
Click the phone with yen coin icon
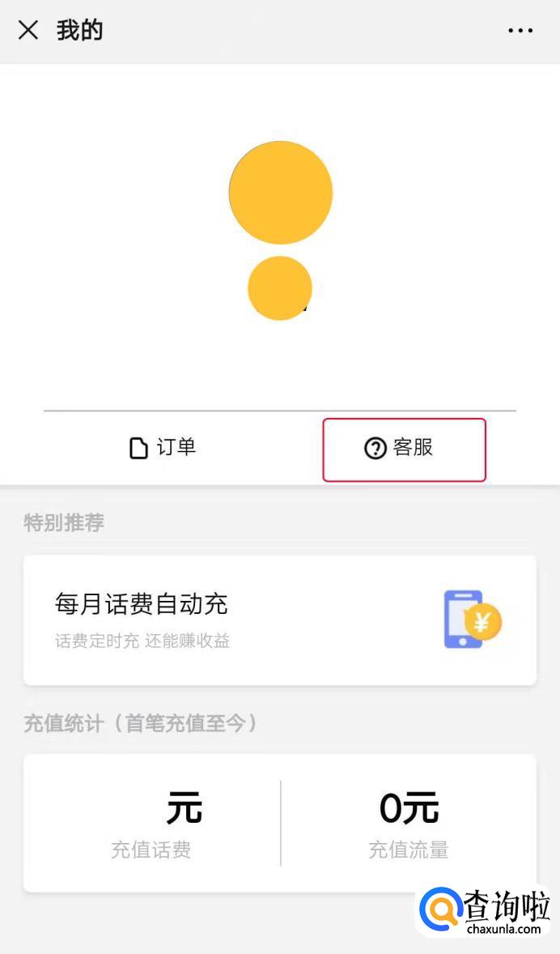pos(472,620)
